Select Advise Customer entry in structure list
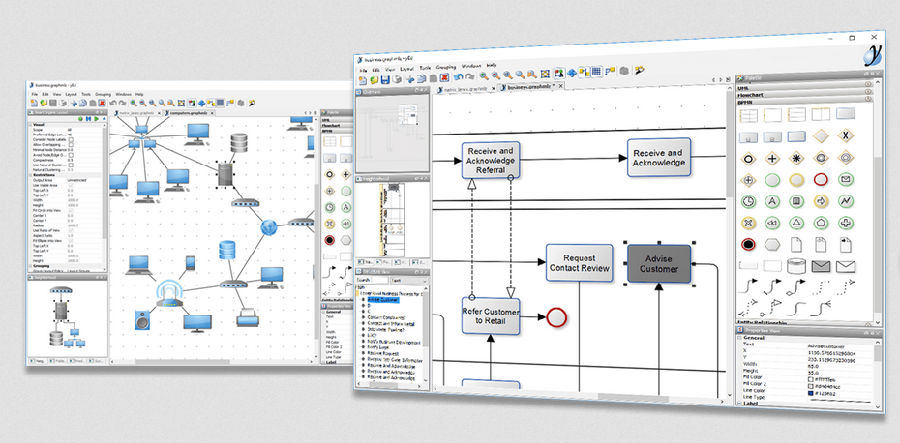Viewport: 900px width, 443px height. [382, 298]
